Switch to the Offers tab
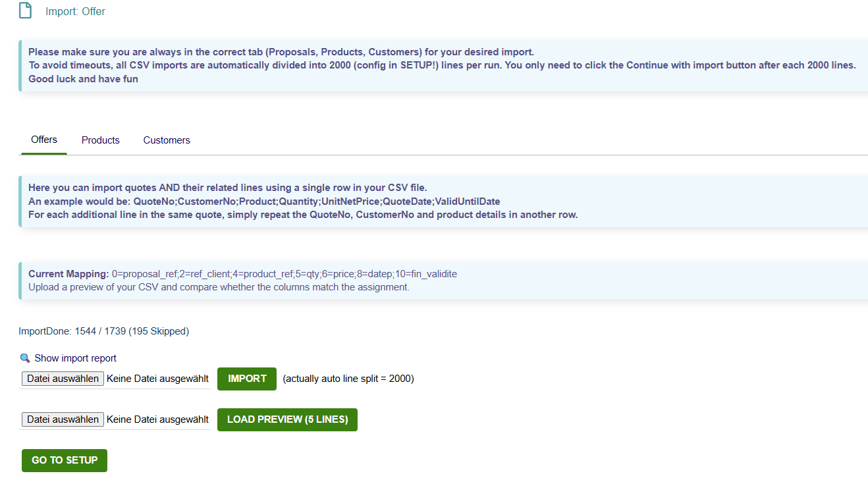Viewport: 868px width, 484px height. (44, 140)
